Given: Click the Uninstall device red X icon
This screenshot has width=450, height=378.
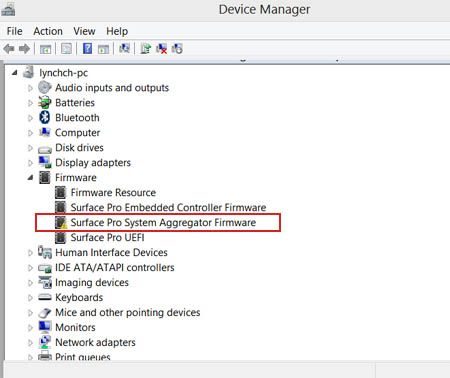Looking at the screenshot, I should click(x=162, y=49).
